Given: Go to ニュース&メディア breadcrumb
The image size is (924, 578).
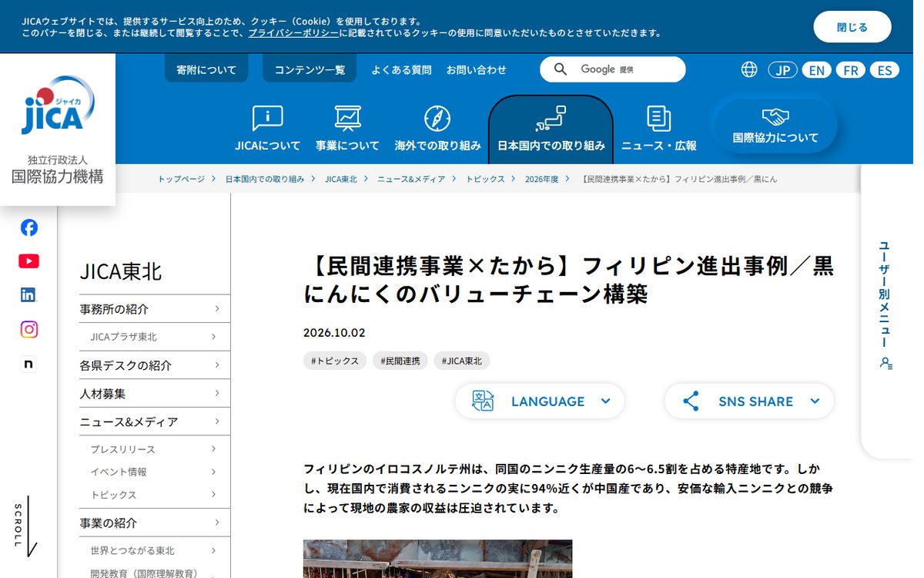Looking at the screenshot, I should tap(411, 179).
